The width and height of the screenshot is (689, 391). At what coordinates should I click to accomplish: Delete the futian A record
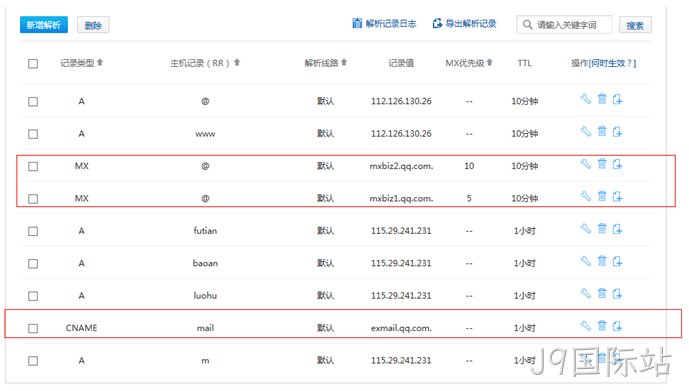[602, 228]
